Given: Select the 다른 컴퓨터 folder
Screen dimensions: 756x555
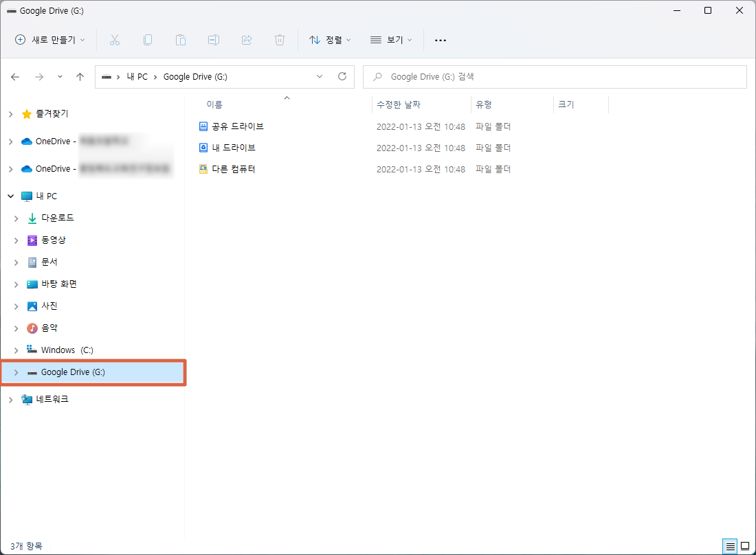Looking at the screenshot, I should [x=234, y=169].
